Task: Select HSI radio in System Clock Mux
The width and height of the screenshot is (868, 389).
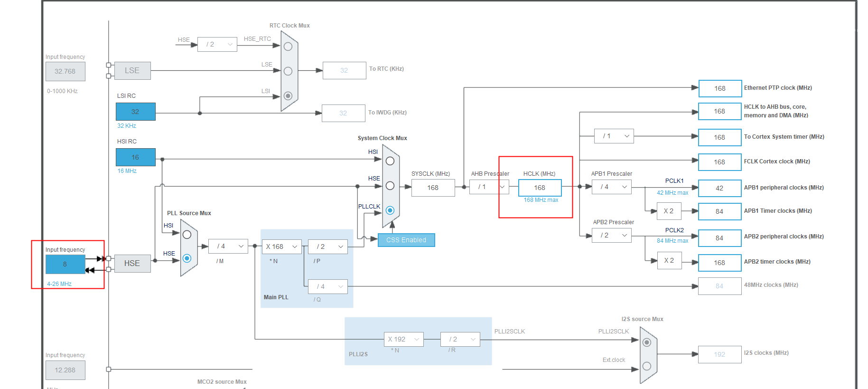Action: [x=390, y=161]
